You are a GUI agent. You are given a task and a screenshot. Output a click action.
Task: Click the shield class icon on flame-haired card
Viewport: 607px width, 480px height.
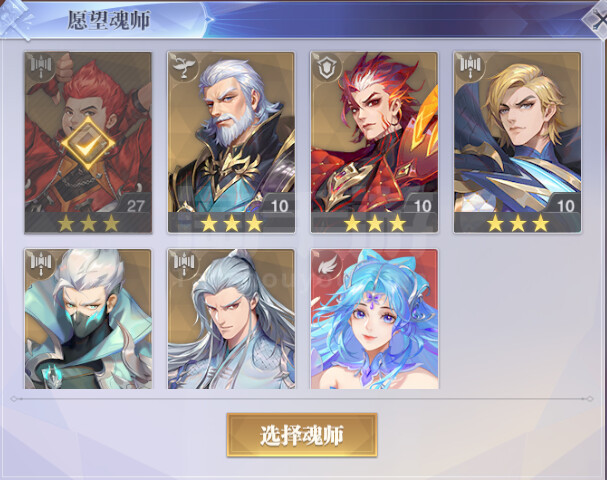[x=327, y=67]
